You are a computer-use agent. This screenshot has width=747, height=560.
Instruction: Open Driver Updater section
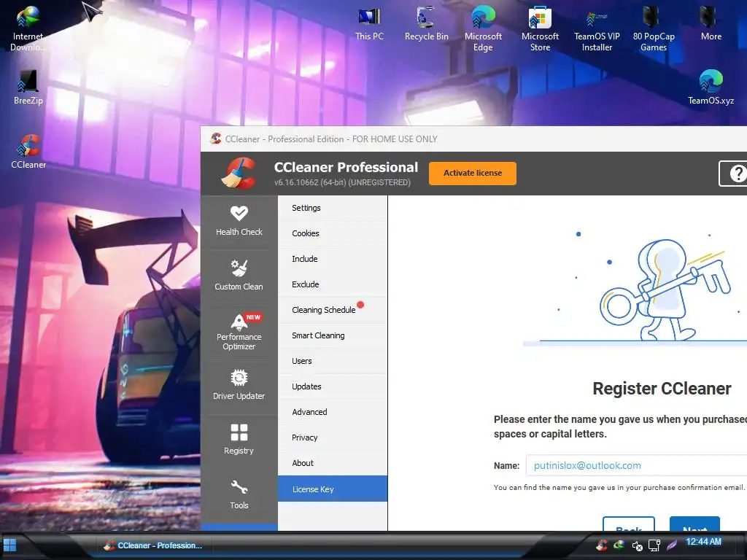[x=239, y=386]
